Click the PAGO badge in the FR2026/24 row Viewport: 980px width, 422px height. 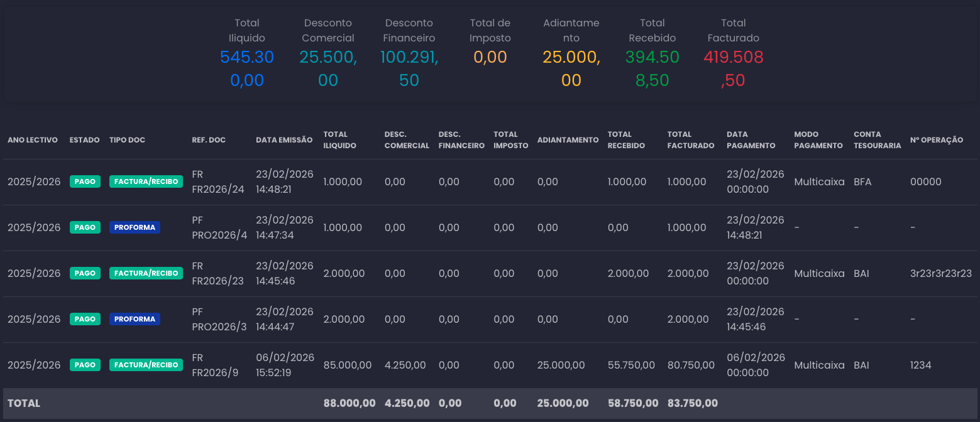coord(85,181)
